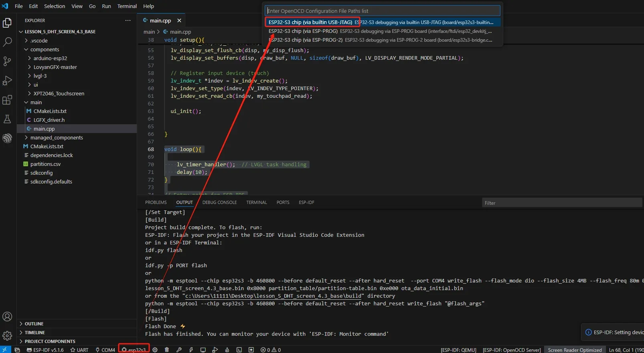Click the build project wrench icon
Screen dimensions: 644x353
(x=179, y=350)
